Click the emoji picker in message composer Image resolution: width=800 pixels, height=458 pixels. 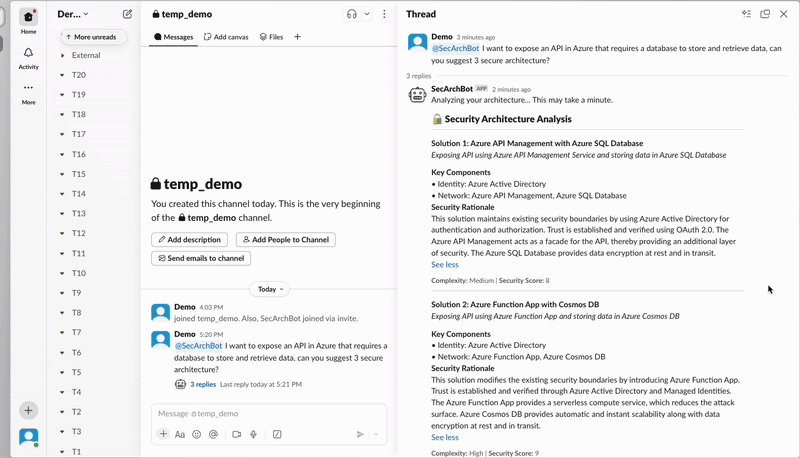point(197,435)
